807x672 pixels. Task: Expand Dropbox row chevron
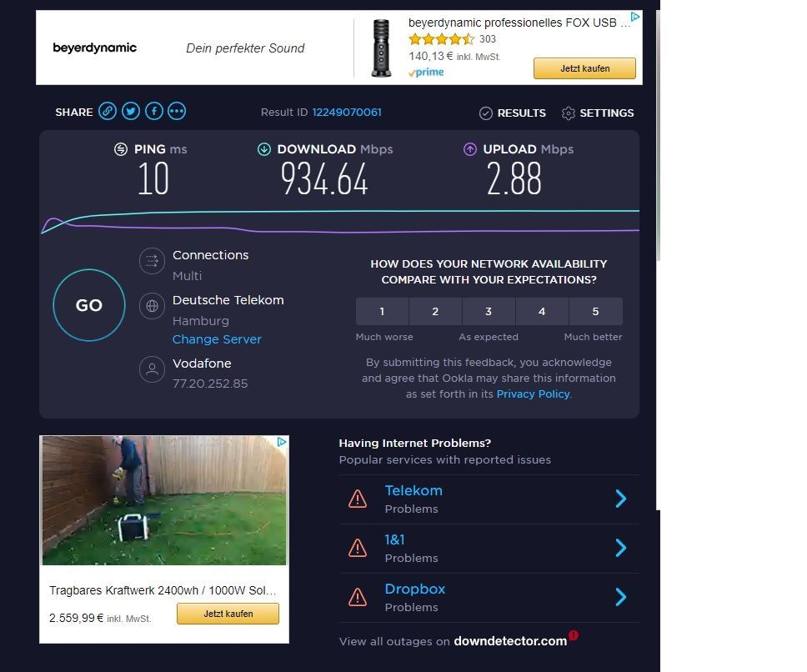tap(621, 597)
